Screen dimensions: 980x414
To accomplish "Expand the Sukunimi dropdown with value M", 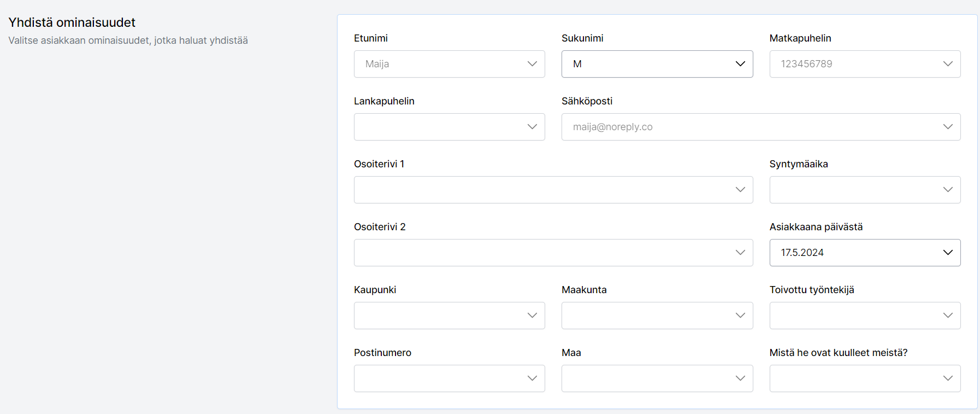I will coord(657,64).
